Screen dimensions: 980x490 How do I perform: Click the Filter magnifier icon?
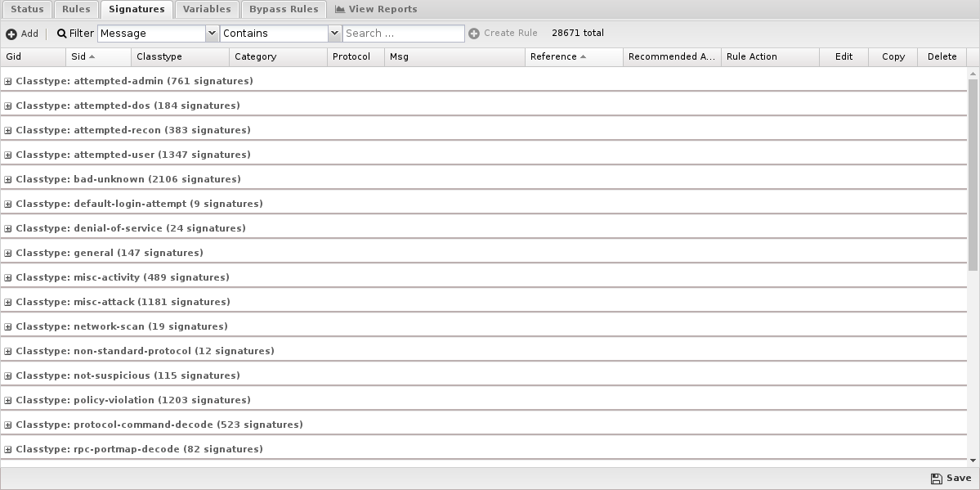[61, 34]
